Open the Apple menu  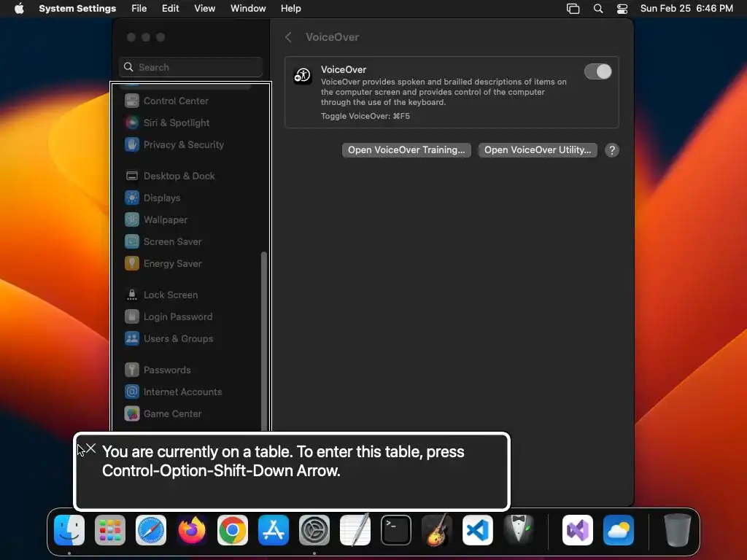[19, 9]
